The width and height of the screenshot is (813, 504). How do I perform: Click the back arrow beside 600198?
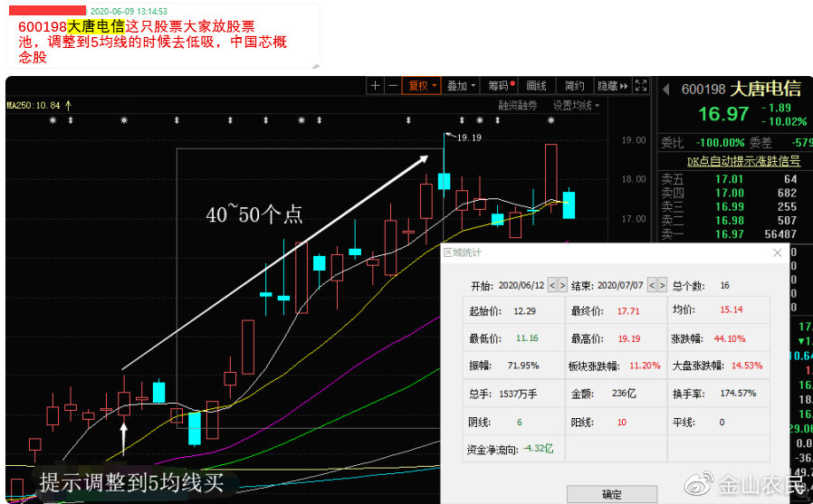click(x=666, y=90)
